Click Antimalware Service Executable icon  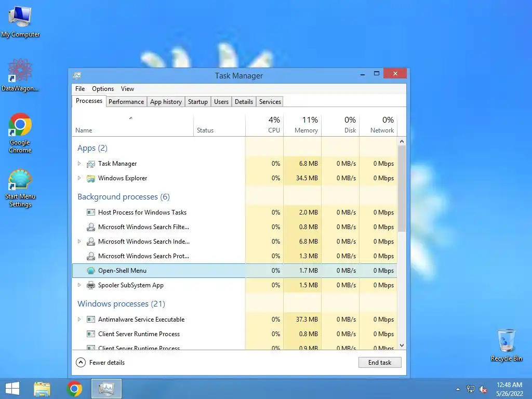coord(90,320)
